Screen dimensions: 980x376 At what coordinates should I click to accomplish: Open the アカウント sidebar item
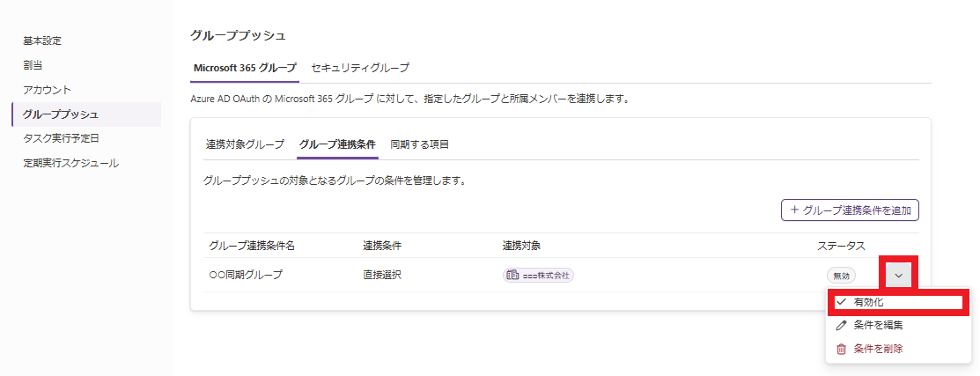48,90
